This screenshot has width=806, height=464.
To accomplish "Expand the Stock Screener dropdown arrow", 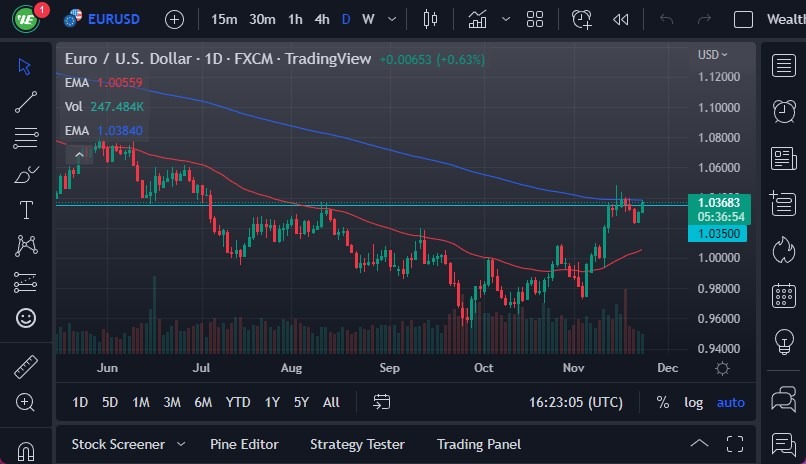I will coord(181,444).
